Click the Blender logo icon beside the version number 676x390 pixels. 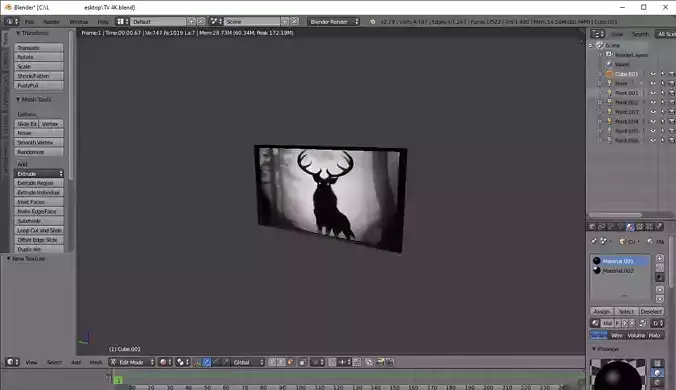click(372, 21)
